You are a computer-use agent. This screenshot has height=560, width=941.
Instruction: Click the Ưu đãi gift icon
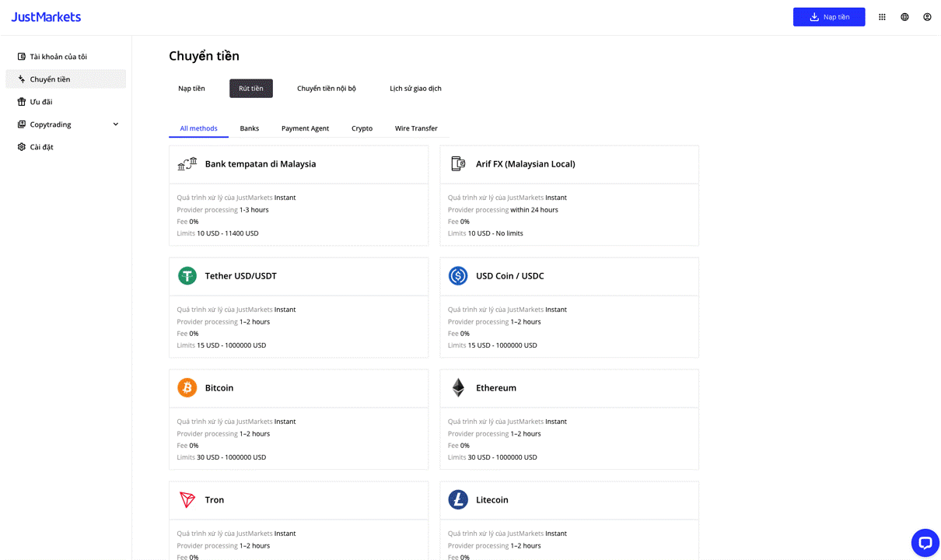tap(22, 102)
